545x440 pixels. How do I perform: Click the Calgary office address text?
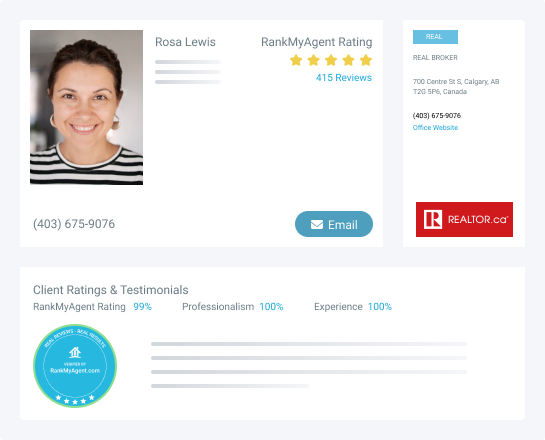(x=456, y=87)
